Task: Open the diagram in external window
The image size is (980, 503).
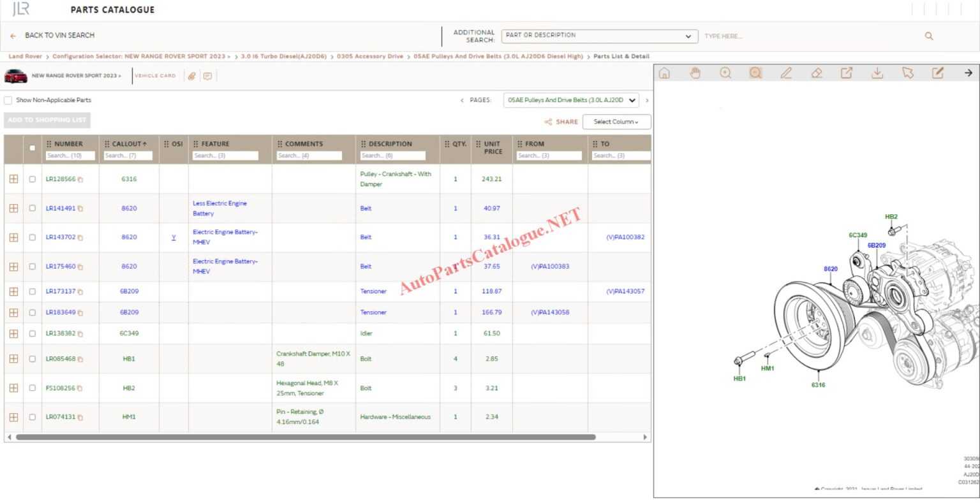Action: [x=847, y=73]
